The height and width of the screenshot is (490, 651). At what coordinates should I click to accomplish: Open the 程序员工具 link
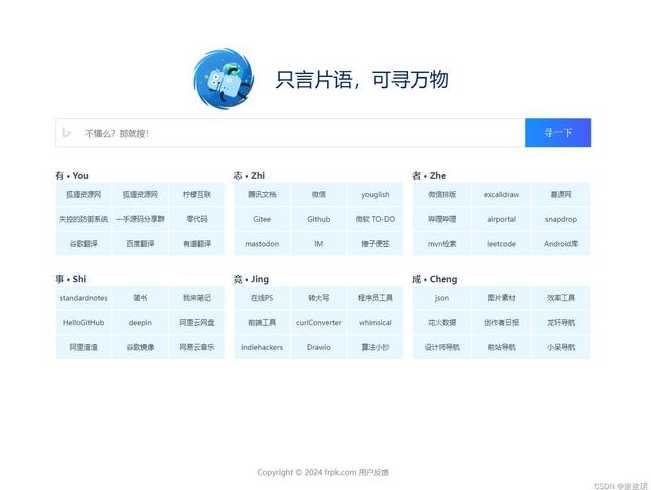click(375, 298)
